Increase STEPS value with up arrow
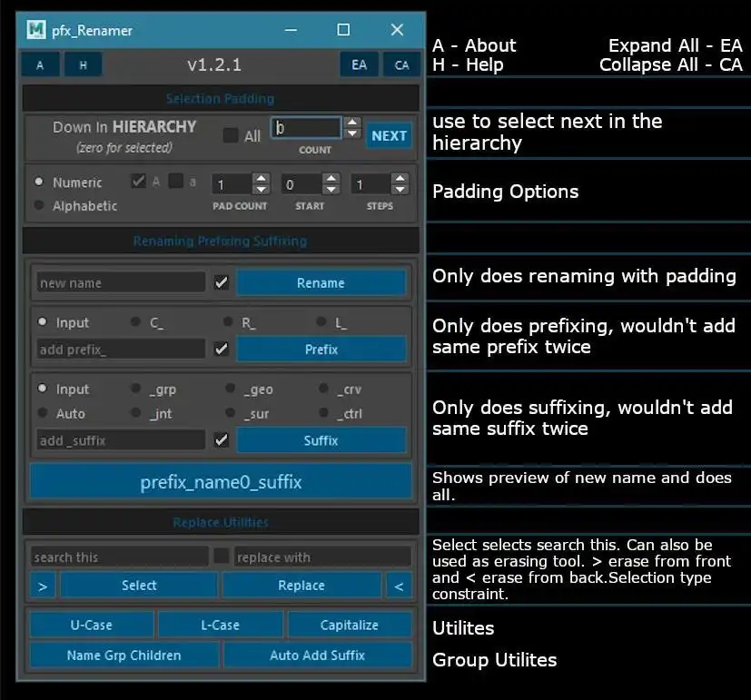This screenshot has height=700, width=751. tap(400, 179)
